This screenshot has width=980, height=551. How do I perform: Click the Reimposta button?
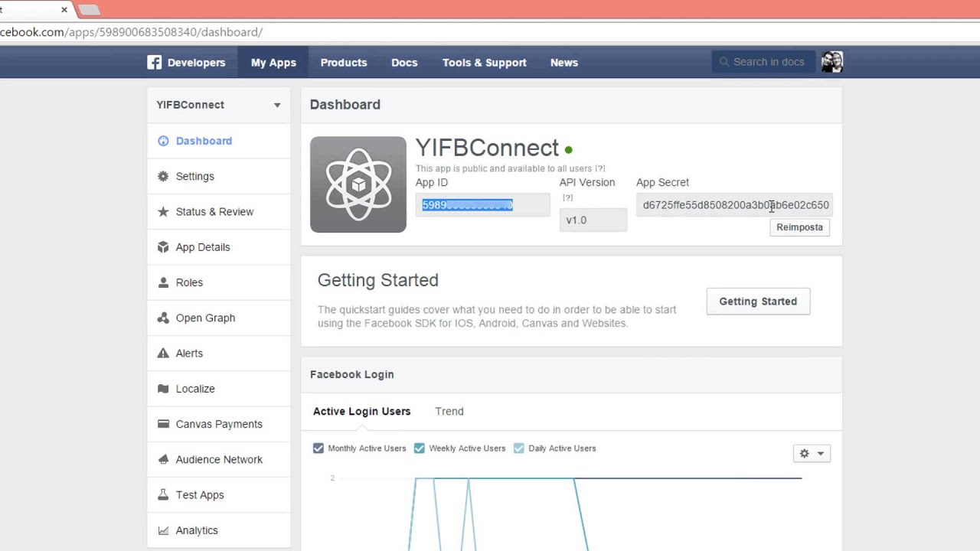tap(799, 227)
